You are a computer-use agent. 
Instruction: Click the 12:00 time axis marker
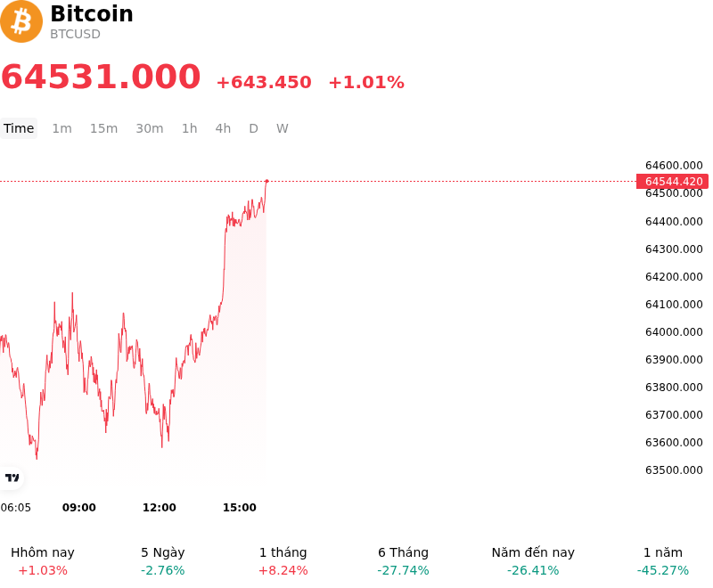[x=160, y=508]
